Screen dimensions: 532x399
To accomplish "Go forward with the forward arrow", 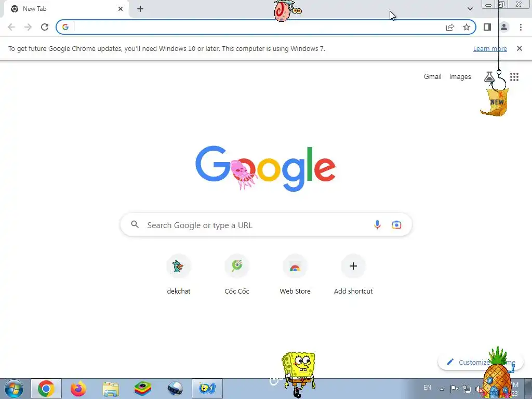I will click(x=28, y=27).
